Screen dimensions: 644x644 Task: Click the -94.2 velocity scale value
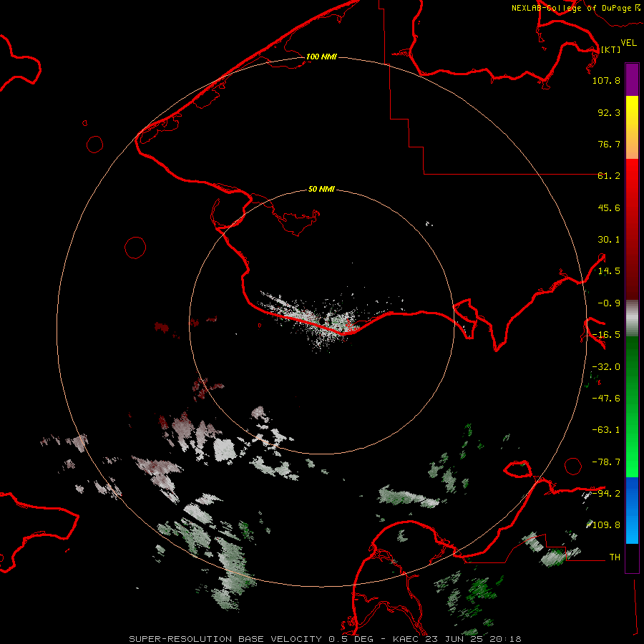tap(606, 493)
